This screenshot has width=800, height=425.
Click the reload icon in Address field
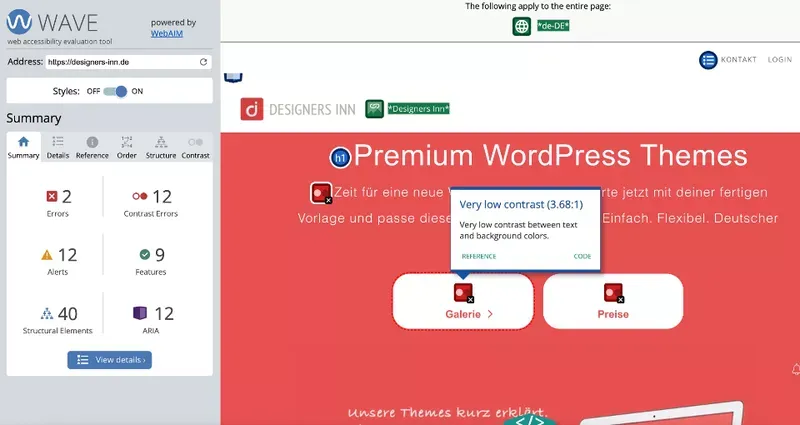click(204, 62)
